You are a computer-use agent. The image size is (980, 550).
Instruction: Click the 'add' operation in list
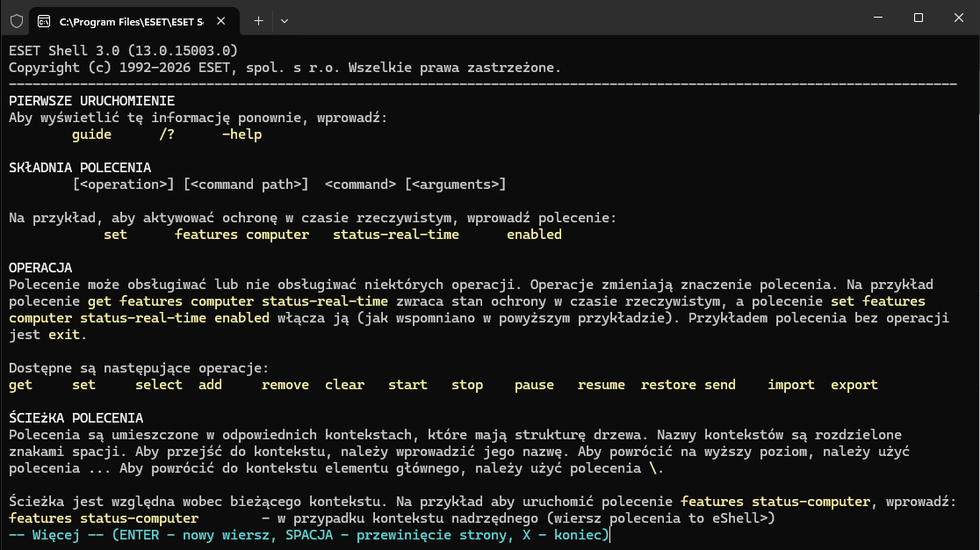tap(210, 385)
